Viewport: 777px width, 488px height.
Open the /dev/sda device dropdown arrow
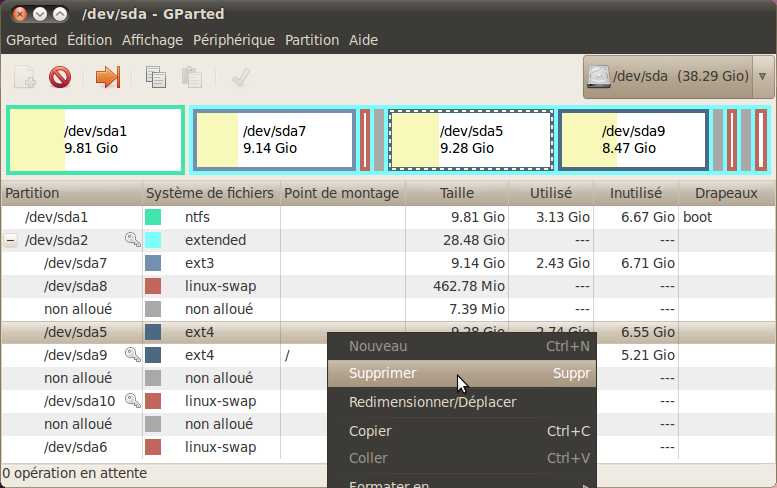764,76
